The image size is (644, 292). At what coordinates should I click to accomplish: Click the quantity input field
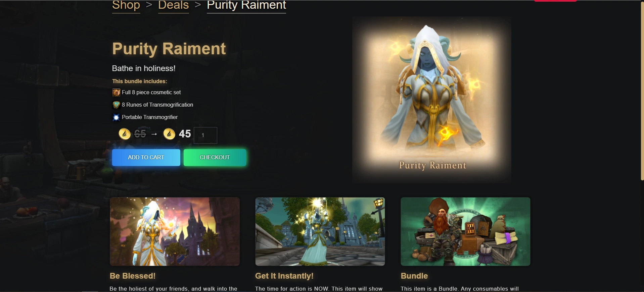(205, 135)
